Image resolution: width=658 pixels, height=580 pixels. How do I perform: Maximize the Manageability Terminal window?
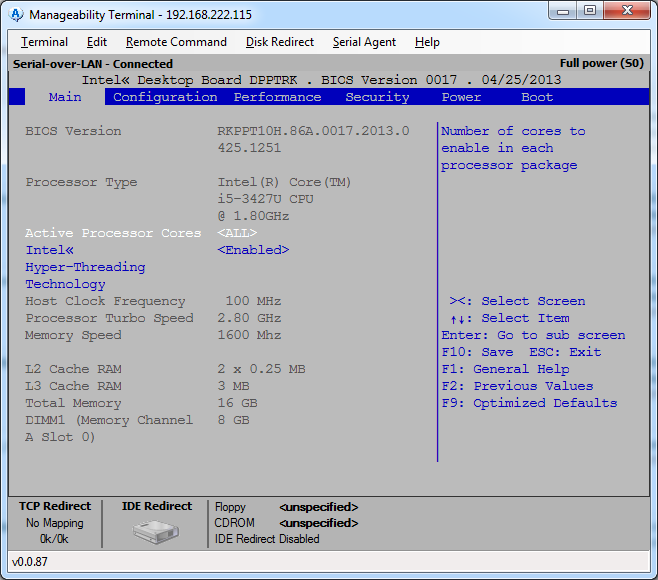590,10
